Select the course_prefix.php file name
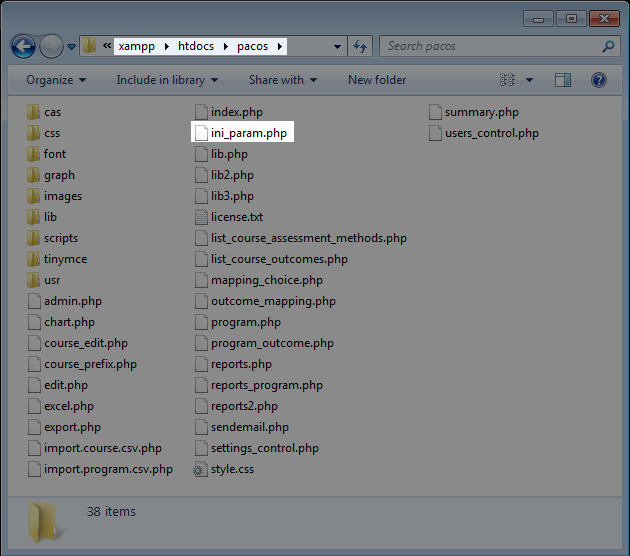 [x=90, y=364]
